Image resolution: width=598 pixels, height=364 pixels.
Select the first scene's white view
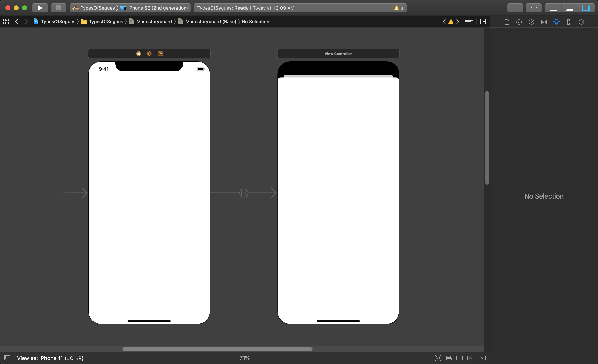click(x=149, y=193)
